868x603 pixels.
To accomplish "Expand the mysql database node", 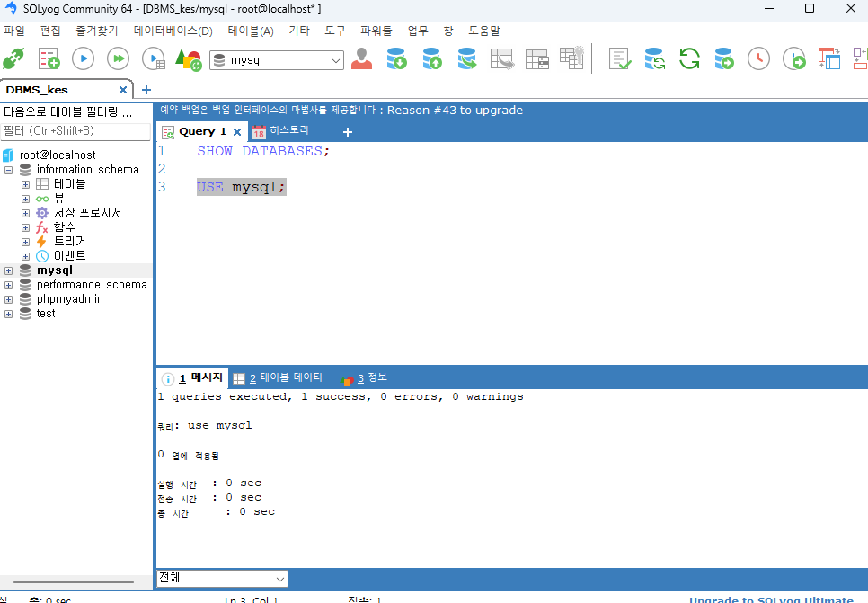I will click(x=8, y=270).
